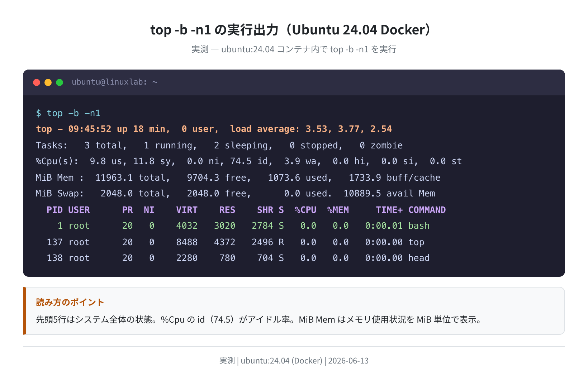Click the "0 zombie" task count
Screen dimensions: 588x380
point(381,146)
